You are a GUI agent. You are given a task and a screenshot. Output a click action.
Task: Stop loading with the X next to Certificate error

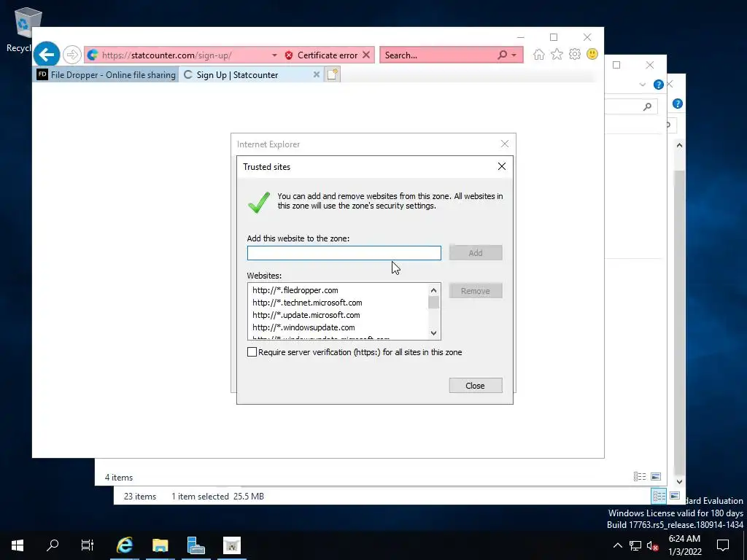(366, 55)
